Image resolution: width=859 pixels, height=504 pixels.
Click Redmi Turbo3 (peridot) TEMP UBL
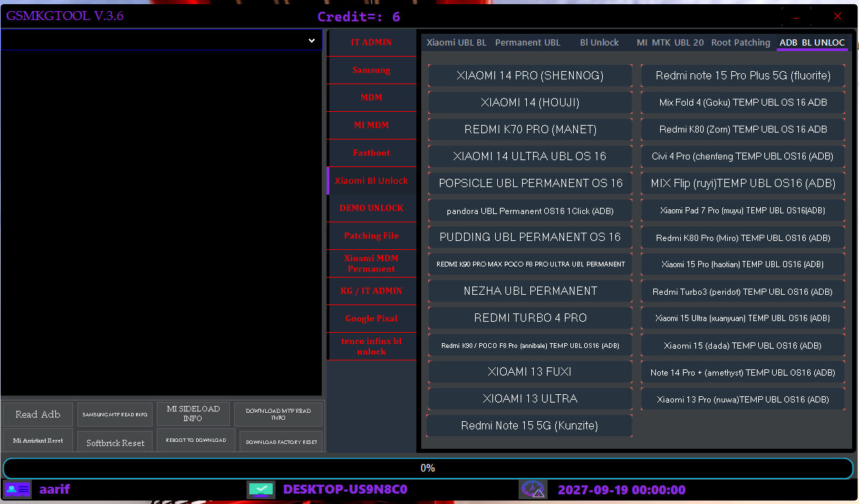pyautogui.click(x=743, y=291)
